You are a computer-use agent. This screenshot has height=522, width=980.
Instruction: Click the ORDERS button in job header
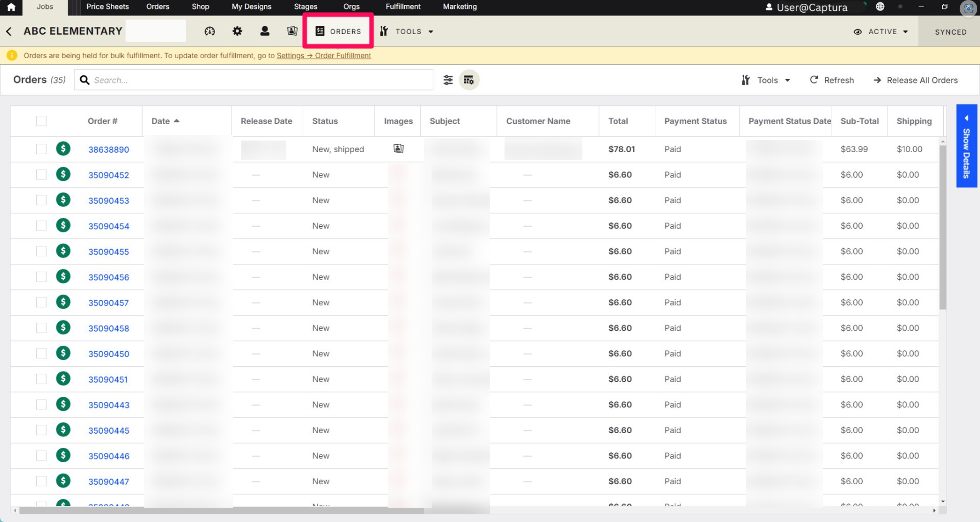tap(338, 31)
